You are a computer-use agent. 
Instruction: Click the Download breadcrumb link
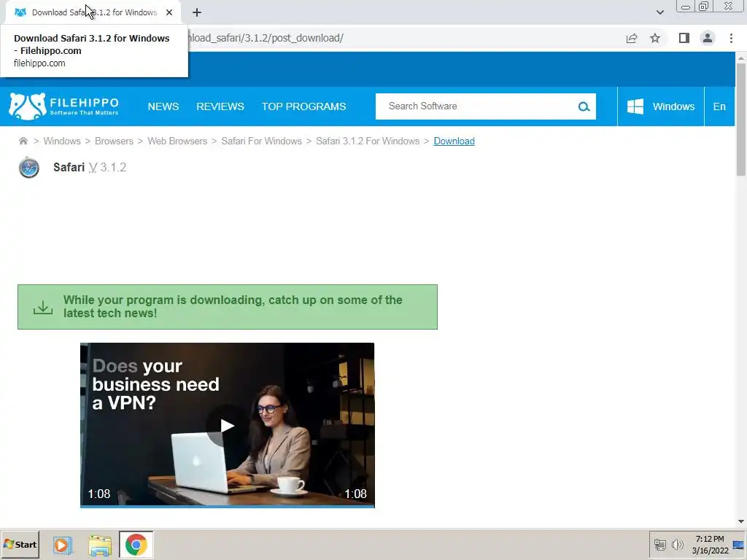click(454, 141)
